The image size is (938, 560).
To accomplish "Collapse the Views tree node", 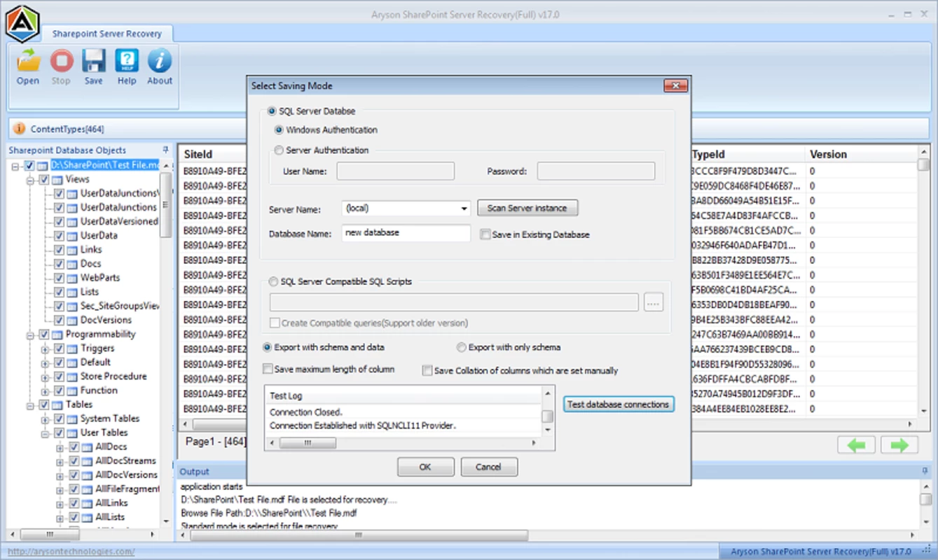I will tap(31, 180).
